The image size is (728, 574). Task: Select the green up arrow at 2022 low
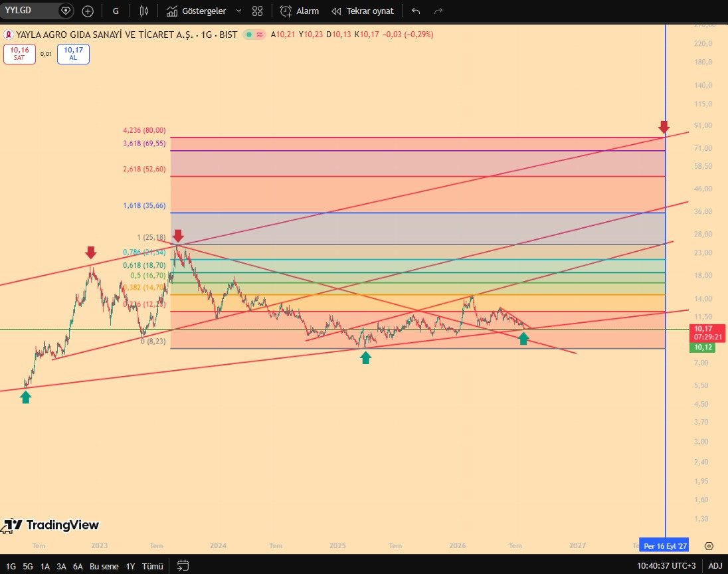pos(25,397)
